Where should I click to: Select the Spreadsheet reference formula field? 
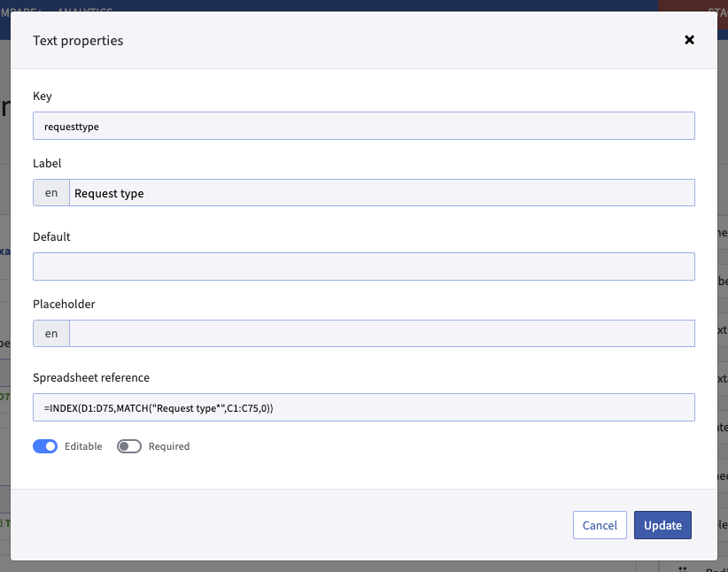(x=363, y=407)
